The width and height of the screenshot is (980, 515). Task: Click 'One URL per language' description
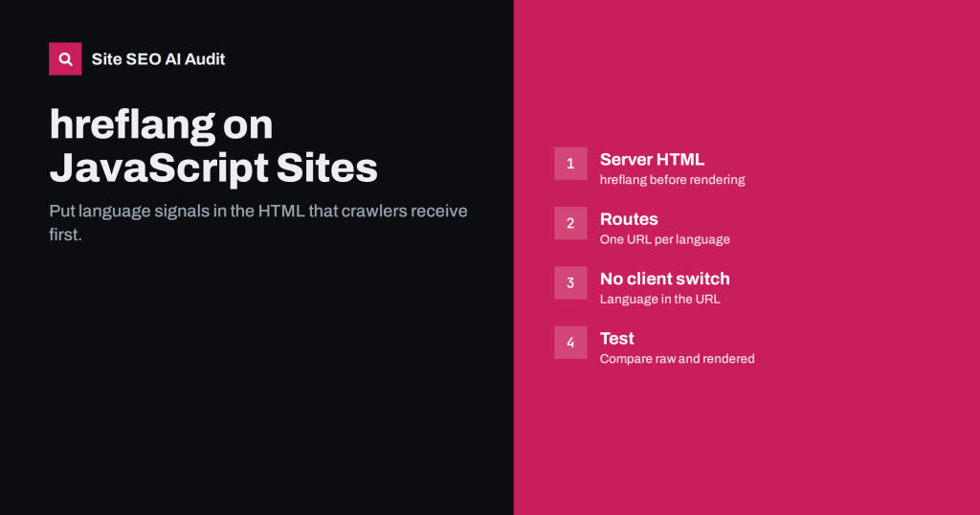tap(664, 239)
